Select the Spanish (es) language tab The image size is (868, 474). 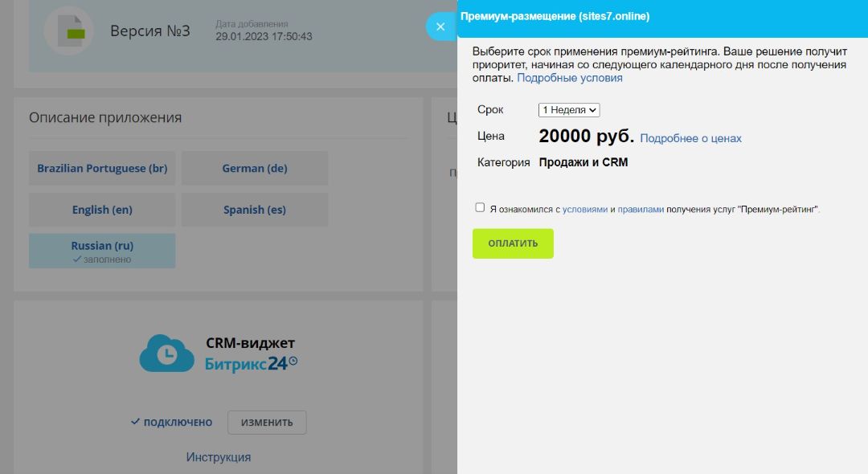click(254, 209)
